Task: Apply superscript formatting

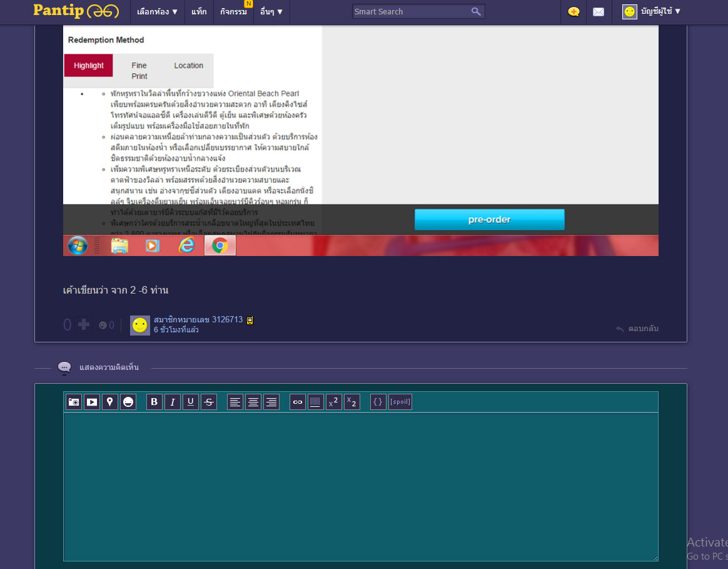Action: 334,402
